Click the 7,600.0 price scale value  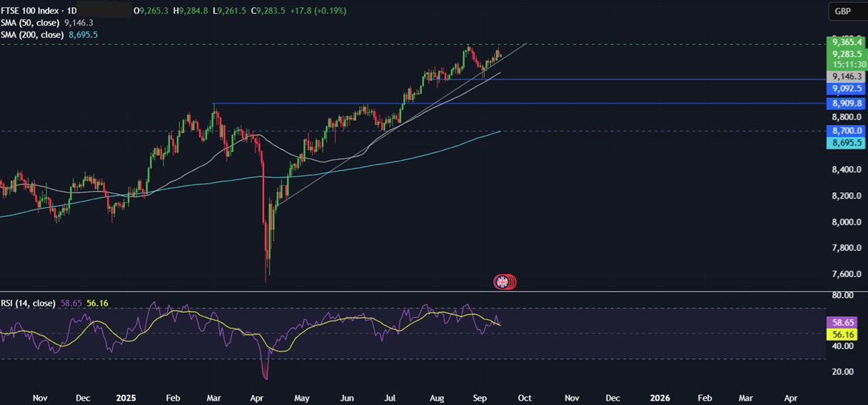coord(845,274)
